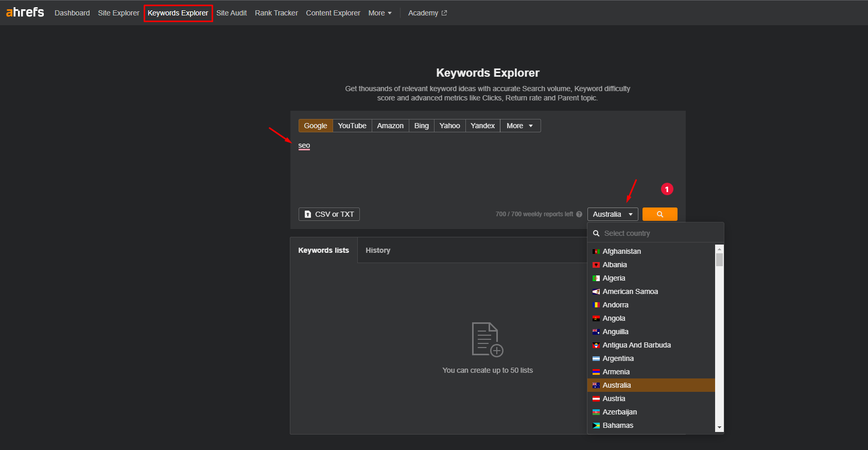Toggle the Australia country dropdown
Image resolution: width=868 pixels, height=450 pixels.
613,214
